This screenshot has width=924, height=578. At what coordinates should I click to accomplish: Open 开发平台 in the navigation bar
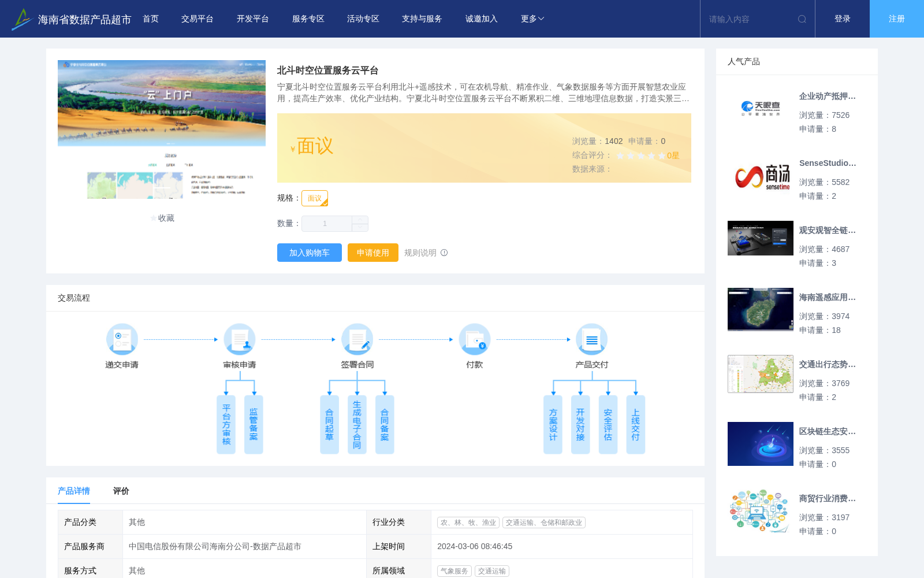pyautogui.click(x=253, y=19)
